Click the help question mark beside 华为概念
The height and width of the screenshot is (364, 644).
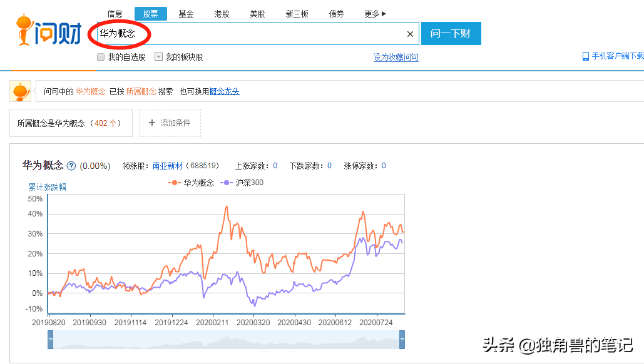(71, 166)
